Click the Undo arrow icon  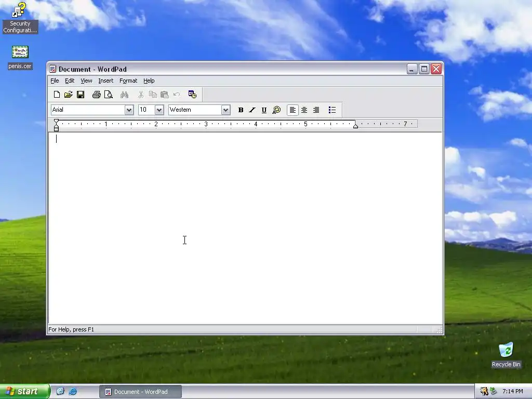tap(177, 95)
